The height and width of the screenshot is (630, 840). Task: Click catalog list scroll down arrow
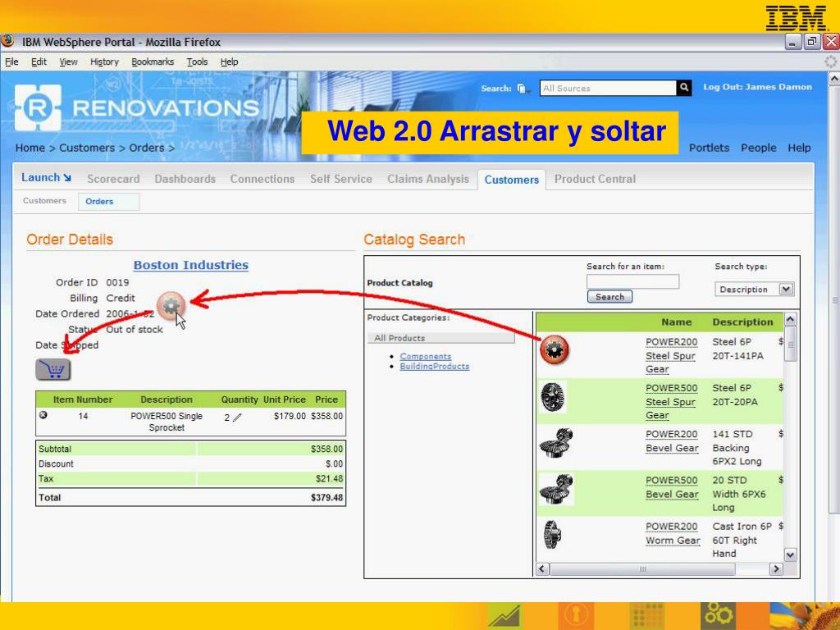(x=790, y=555)
